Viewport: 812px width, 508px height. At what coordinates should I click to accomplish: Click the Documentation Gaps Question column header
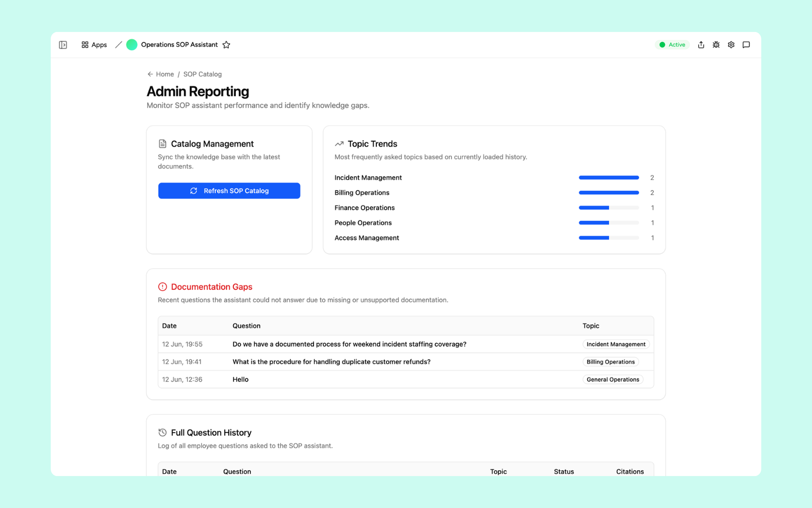click(247, 326)
